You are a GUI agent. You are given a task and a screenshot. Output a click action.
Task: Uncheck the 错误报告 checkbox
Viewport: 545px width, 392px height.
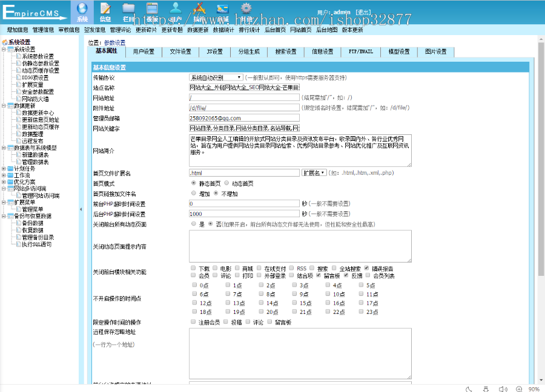[x=366, y=268]
